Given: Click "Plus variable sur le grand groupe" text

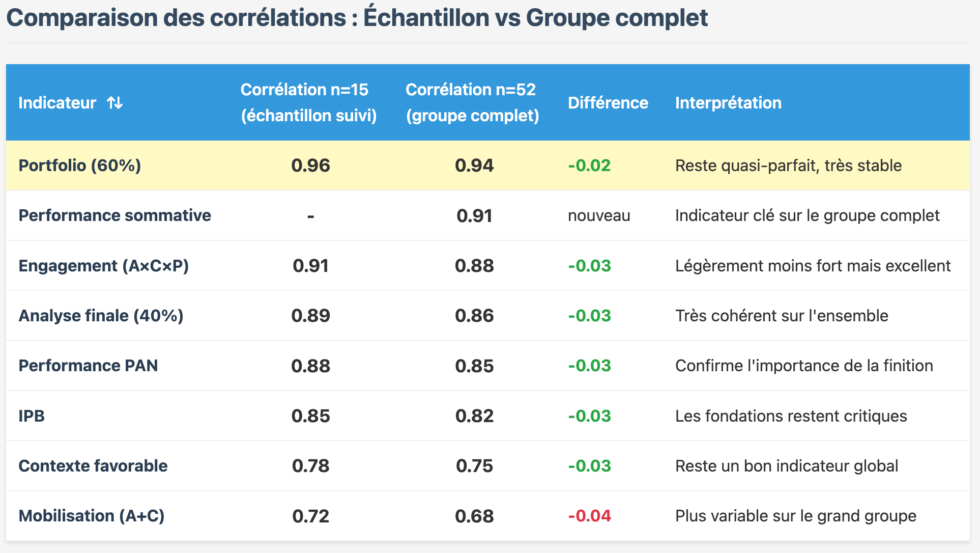Looking at the screenshot, I should (x=795, y=516).
